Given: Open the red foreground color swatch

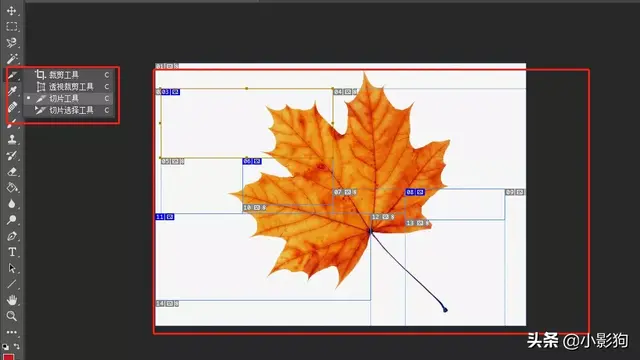Looking at the screenshot, I should 9,357.
